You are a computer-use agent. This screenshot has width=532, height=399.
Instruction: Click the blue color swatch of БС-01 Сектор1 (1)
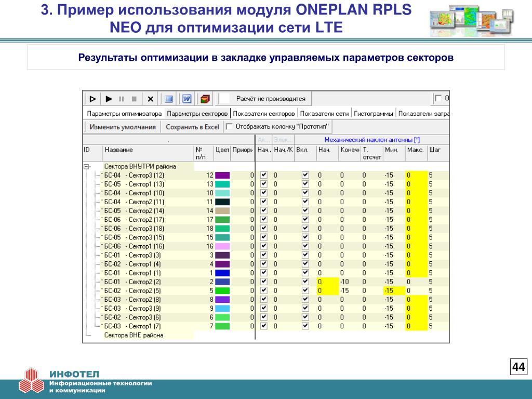tap(222, 273)
